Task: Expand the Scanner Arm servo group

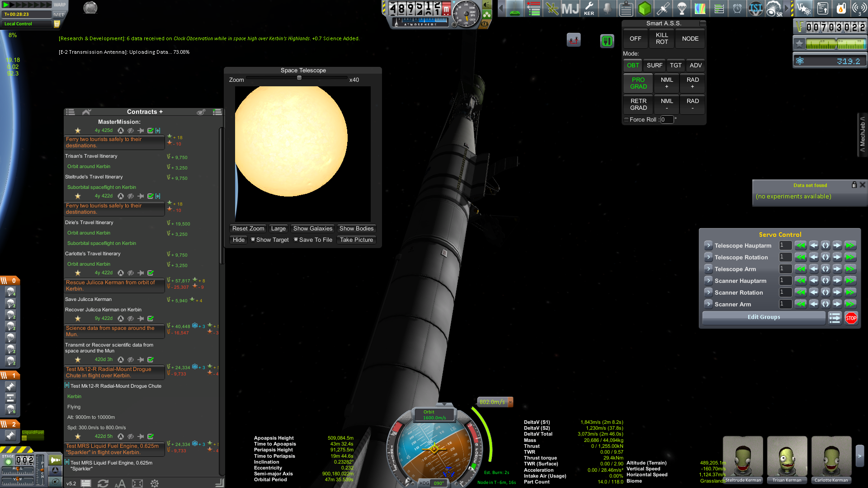Action: [708, 304]
